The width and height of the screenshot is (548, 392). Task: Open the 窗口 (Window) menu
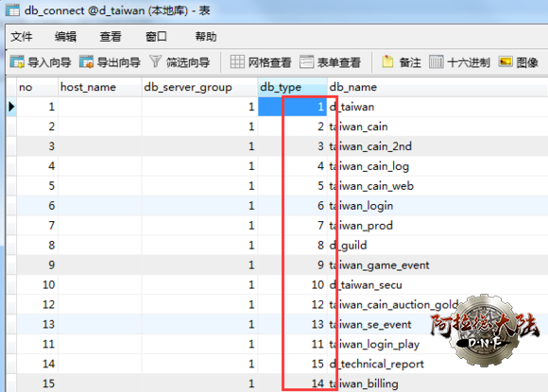[x=156, y=36]
